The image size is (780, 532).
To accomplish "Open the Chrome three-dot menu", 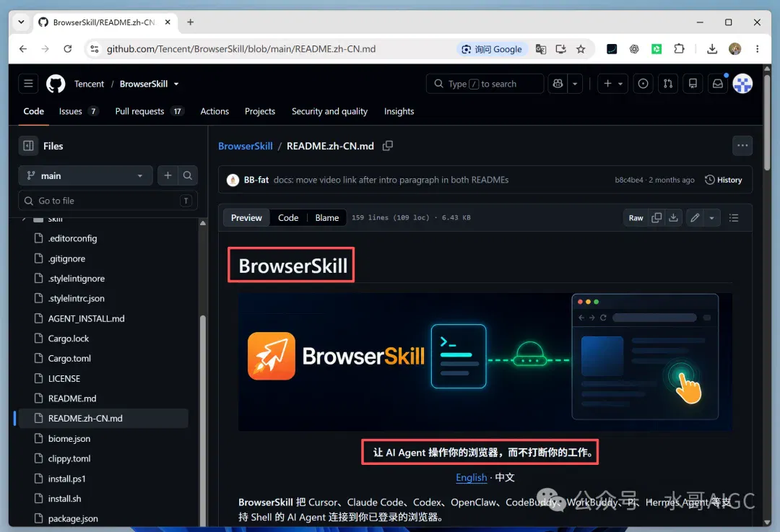I will pos(757,49).
